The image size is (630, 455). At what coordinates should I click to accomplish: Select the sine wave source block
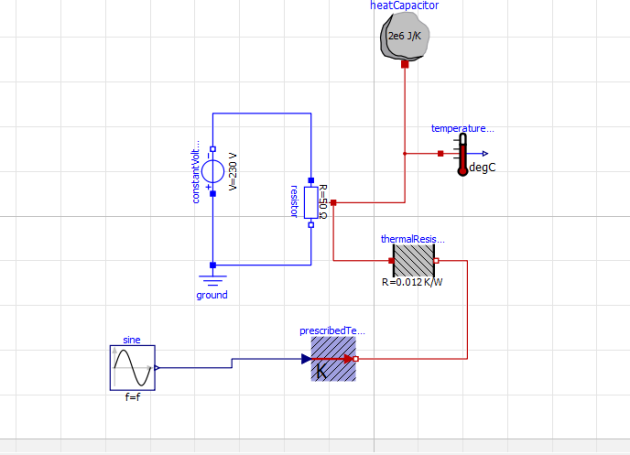[132, 368]
